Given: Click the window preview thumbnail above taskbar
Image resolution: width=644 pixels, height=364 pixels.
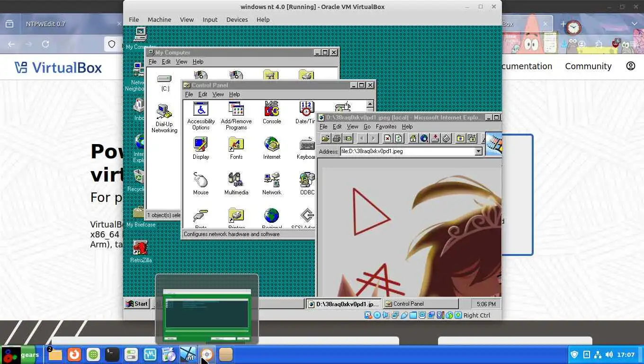Looking at the screenshot, I should click(207, 309).
